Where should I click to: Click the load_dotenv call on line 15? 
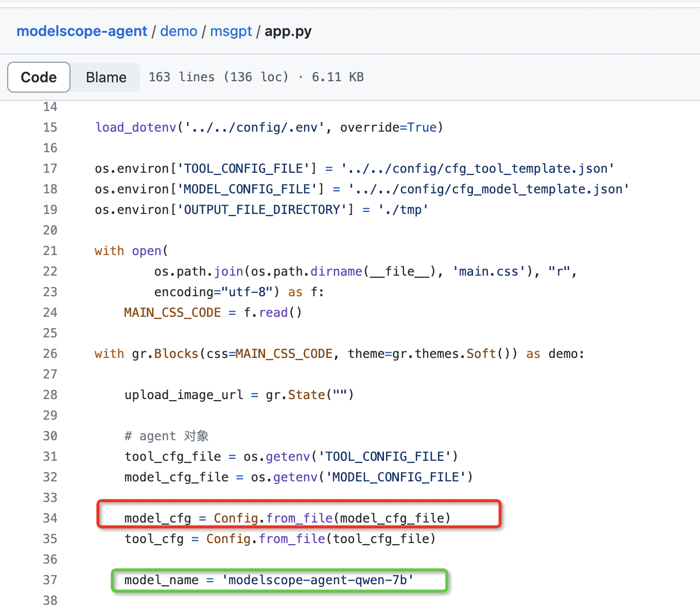tap(136, 128)
